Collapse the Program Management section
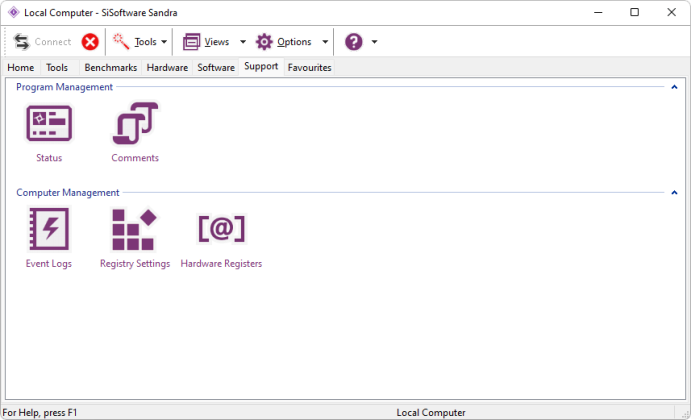Viewport: 691px width, 420px height. 674,87
